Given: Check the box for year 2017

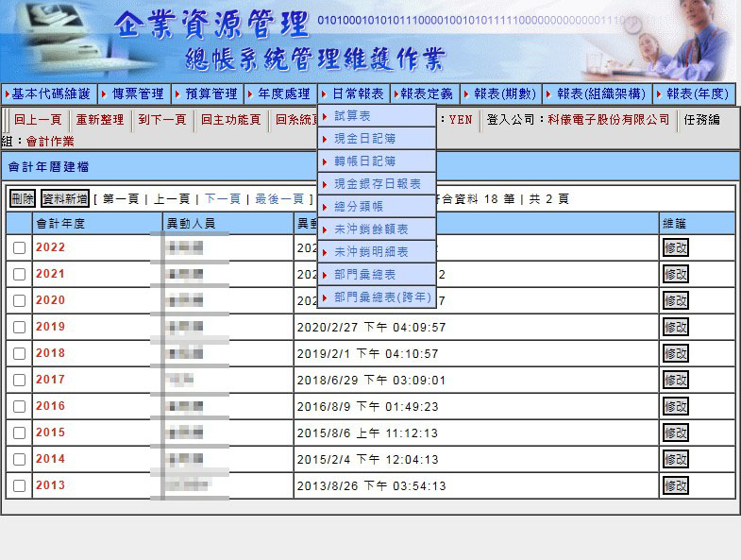Looking at the screenshot, I should click(20, 381).
